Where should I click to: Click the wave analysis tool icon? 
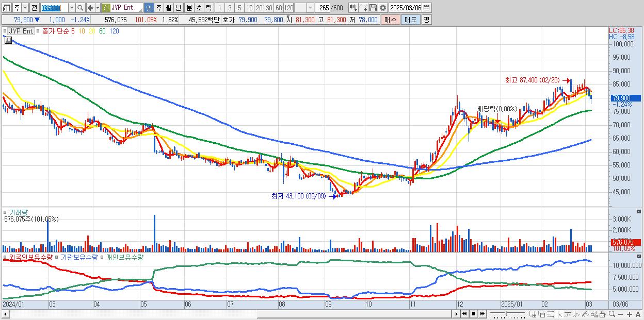(x=576, y=314)
